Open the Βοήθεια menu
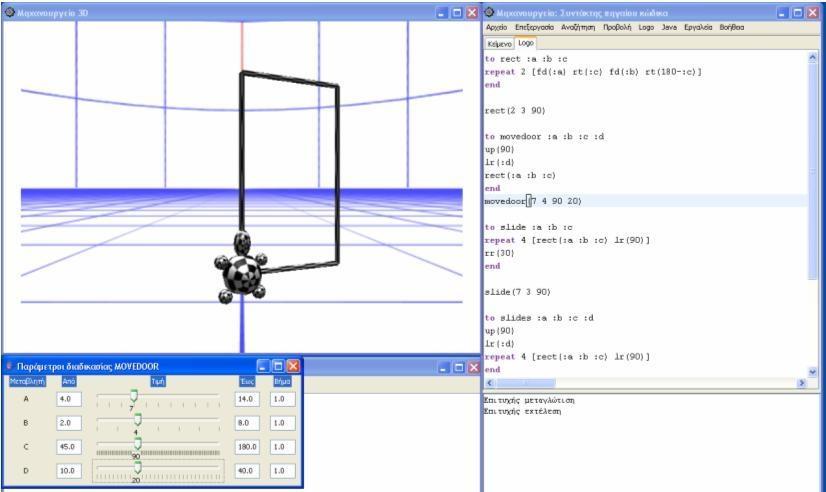This screenshot has height=492, width=826. click(x=732, y=27)
